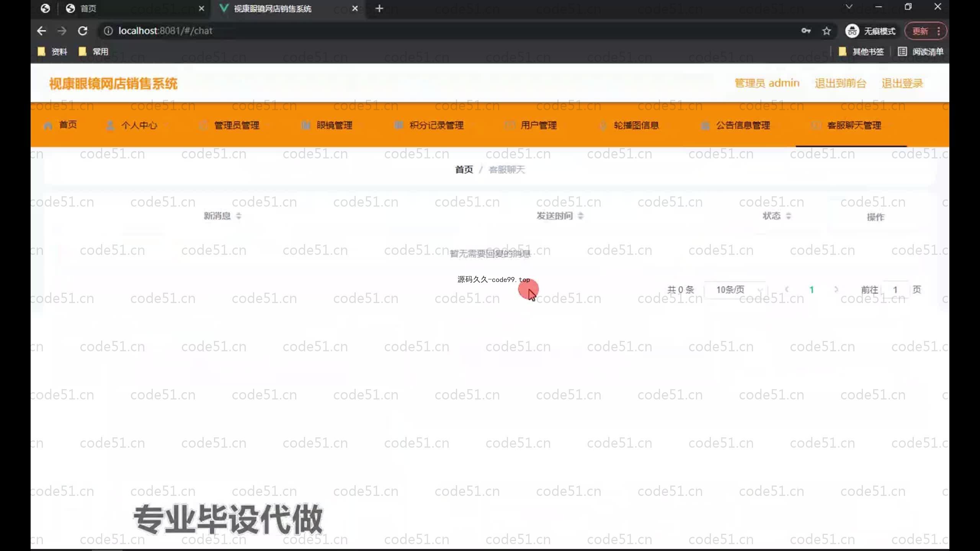Click the next page arrow
Viewport: 980px width, 551px height.
click(836, 290)
